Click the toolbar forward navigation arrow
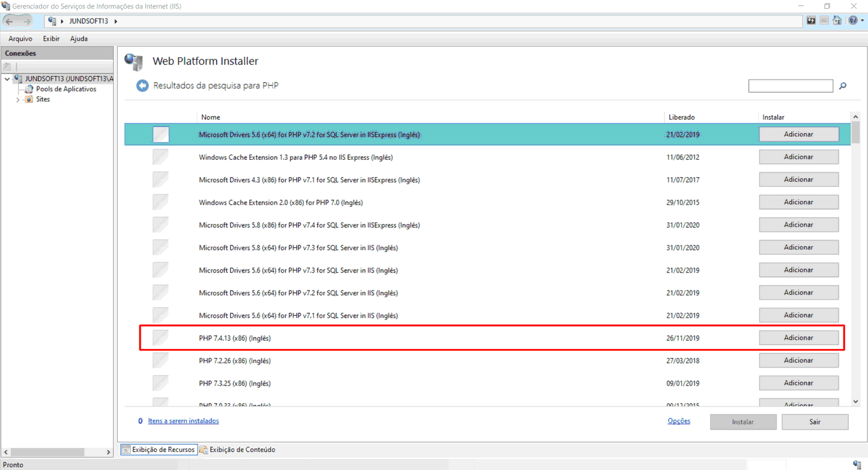Image resolution: width=868 pixels, height=470 pixels. pos(27,21)
